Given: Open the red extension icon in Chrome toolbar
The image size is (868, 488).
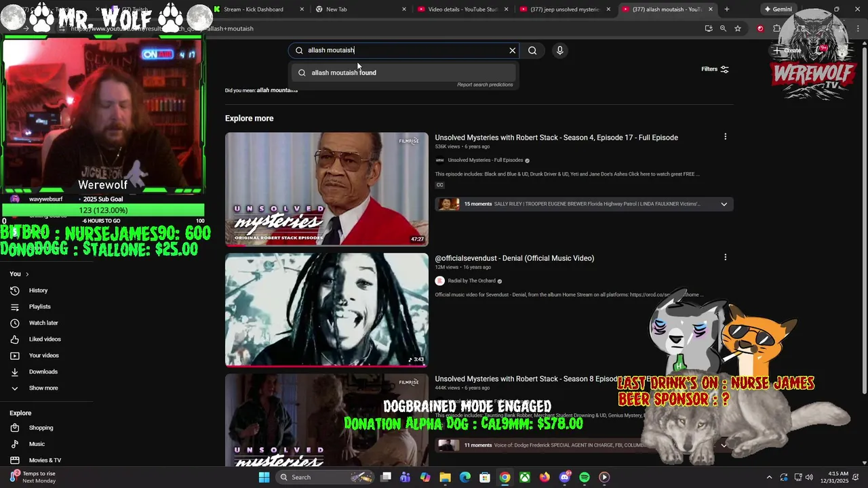Looking at the screenshot, I should [760, 28].
